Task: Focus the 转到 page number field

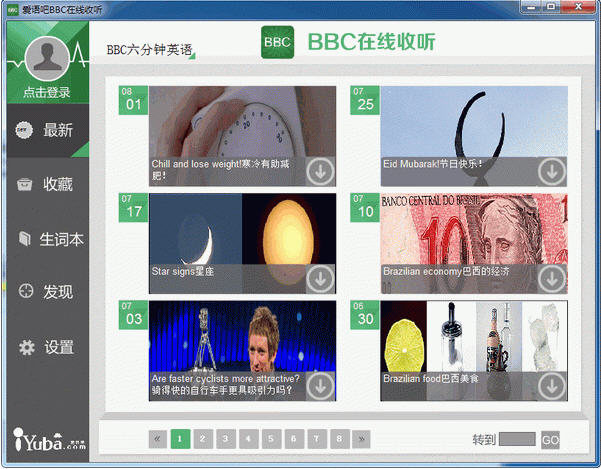Action: [517, 439]
